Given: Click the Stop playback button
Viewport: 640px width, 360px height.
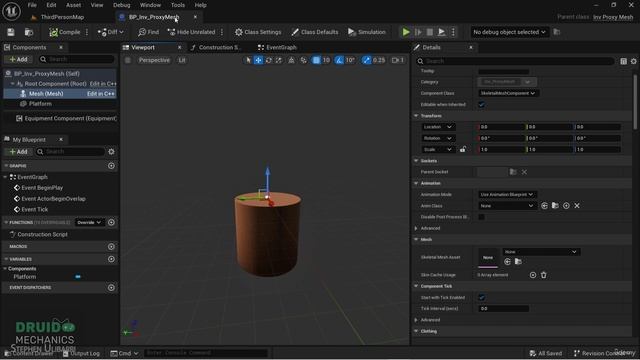Looking at the screenshot, I should coord(429,32).
